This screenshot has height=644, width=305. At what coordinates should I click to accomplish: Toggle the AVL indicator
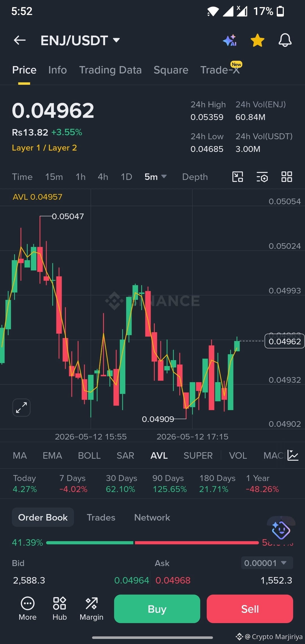click(159, 456)
